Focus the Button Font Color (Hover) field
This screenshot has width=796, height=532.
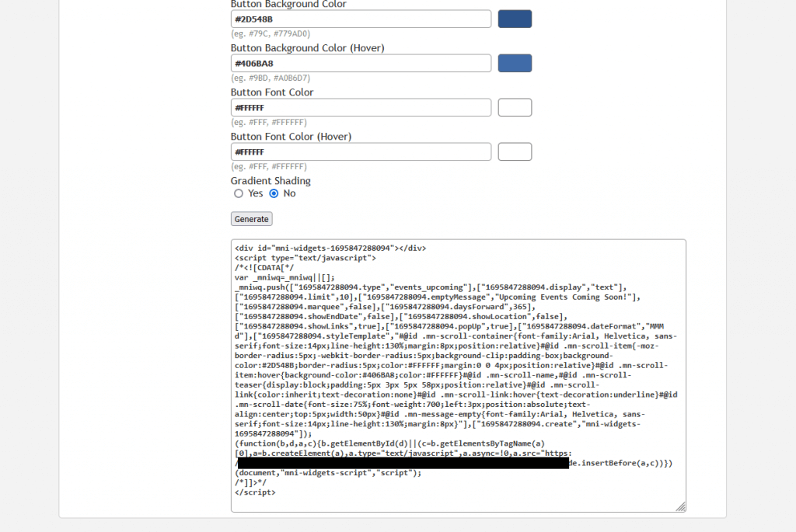click(361, 151)
